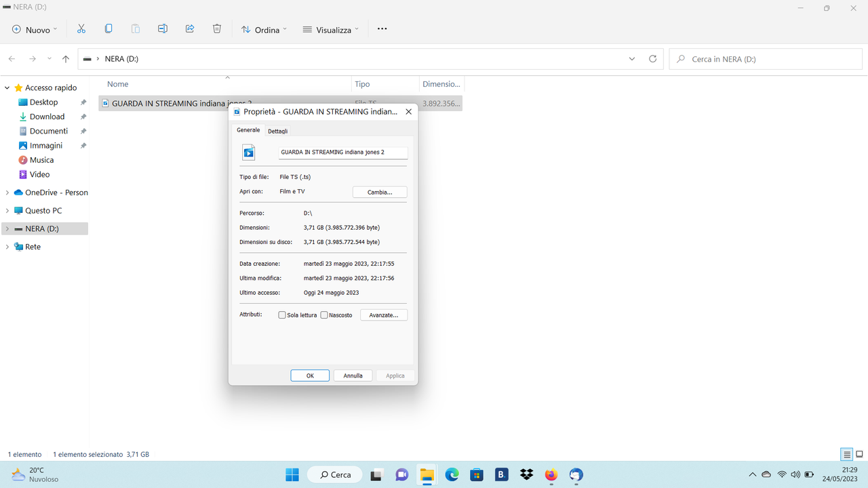
Task: Open Dropbox from the taskbar
Action: click(527, 474)
